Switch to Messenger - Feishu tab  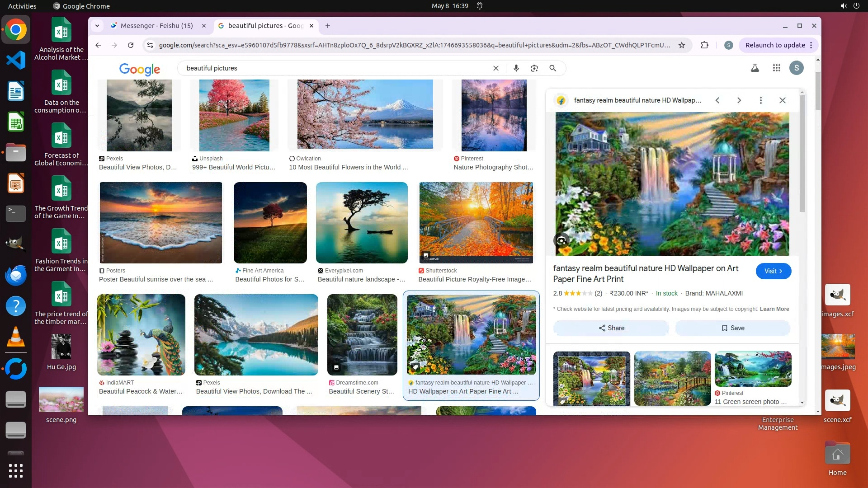pyautogui.click(x=156, y=26)
